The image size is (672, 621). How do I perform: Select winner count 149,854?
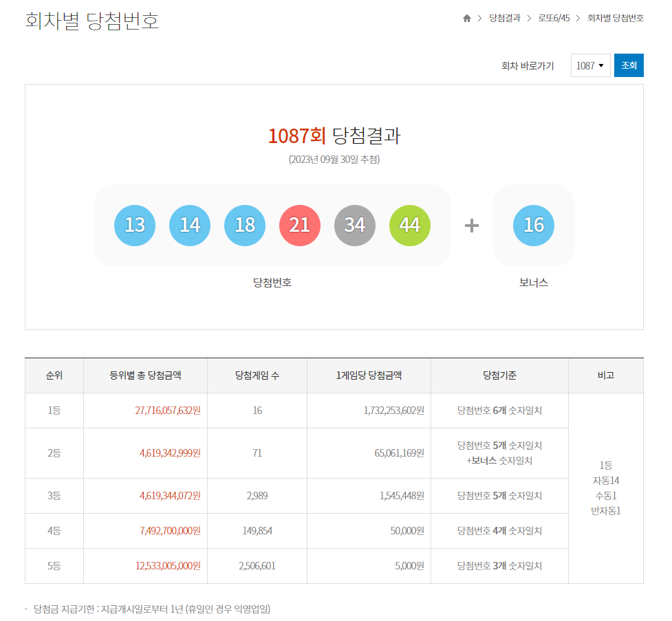(x=257, y=531)
